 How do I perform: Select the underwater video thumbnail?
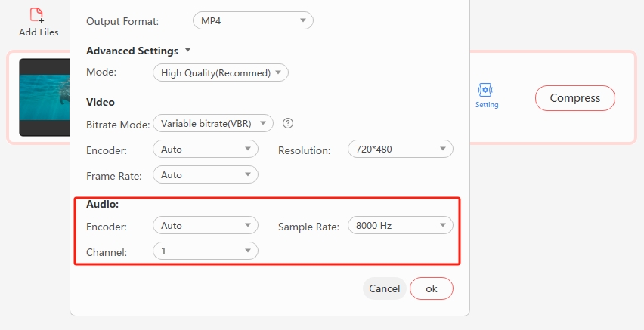click(x=45, y=97)
